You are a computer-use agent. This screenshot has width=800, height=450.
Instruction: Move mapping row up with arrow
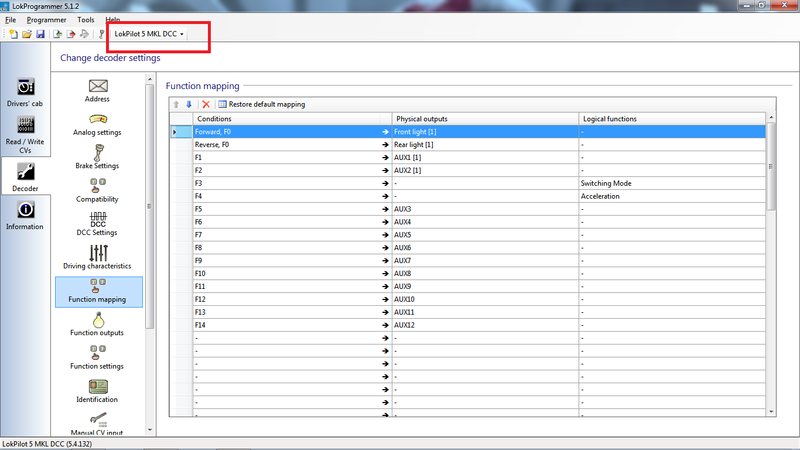[x=176, y=104]
